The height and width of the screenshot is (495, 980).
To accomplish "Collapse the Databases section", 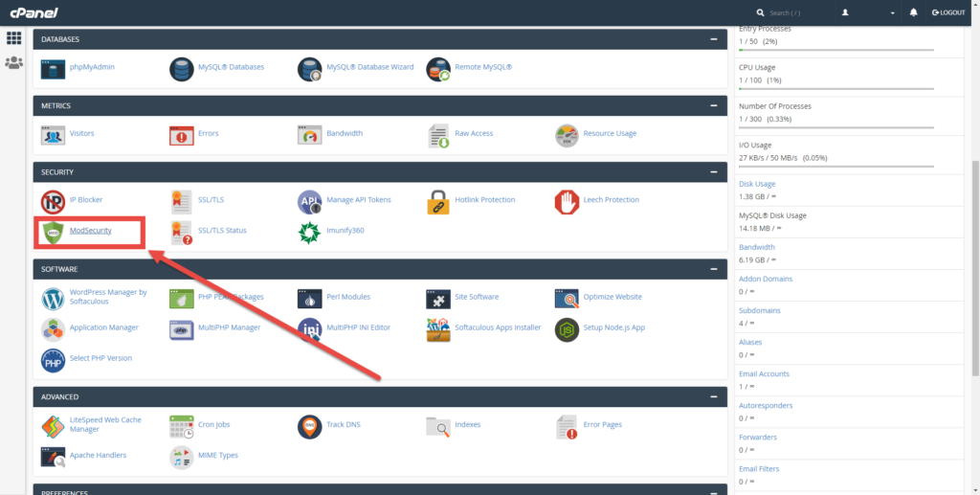I will (x=714, y=39).
